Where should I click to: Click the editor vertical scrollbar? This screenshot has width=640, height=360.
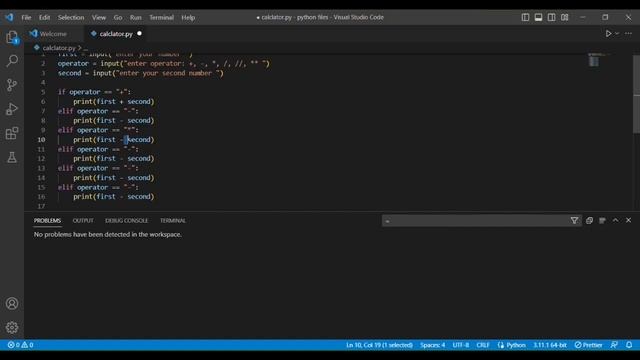coord(636,94)
